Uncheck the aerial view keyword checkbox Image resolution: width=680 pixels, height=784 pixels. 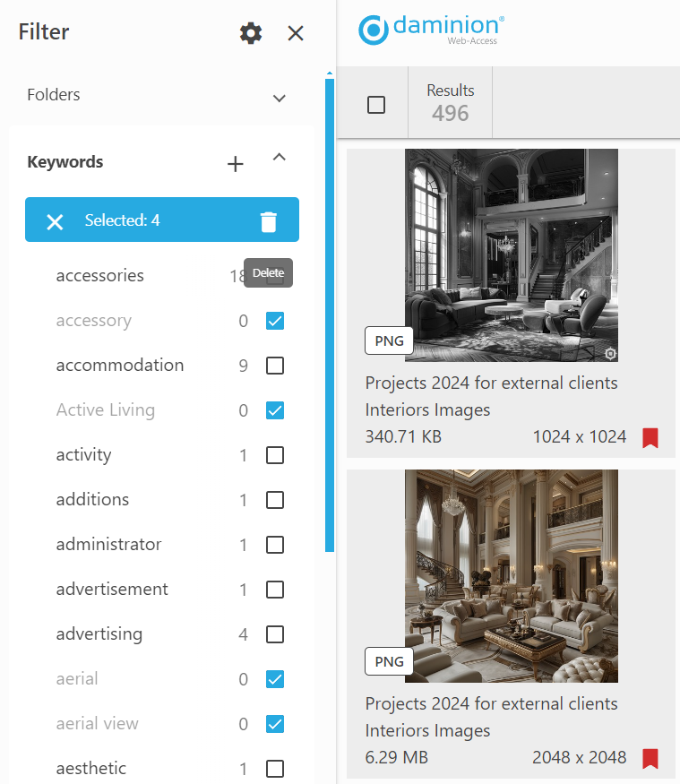pos(275,724)
